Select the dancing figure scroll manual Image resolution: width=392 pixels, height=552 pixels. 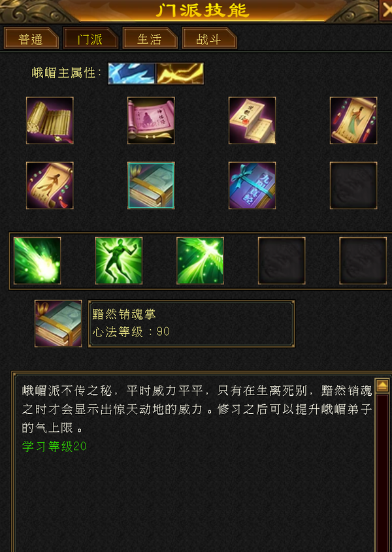pos(50,186)
